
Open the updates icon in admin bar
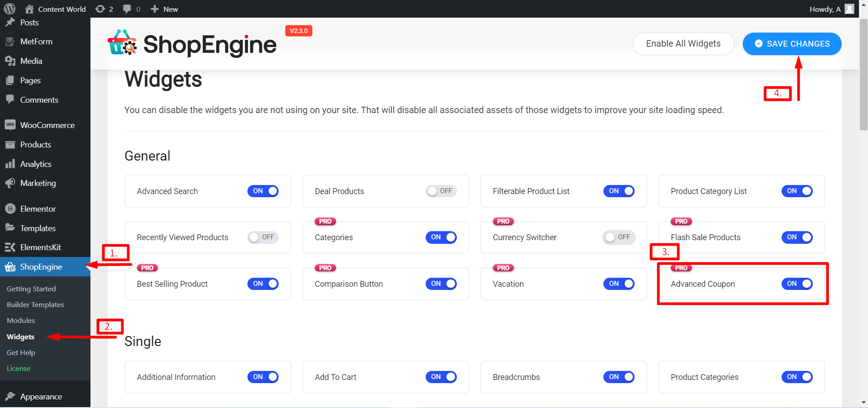point(100,9)
